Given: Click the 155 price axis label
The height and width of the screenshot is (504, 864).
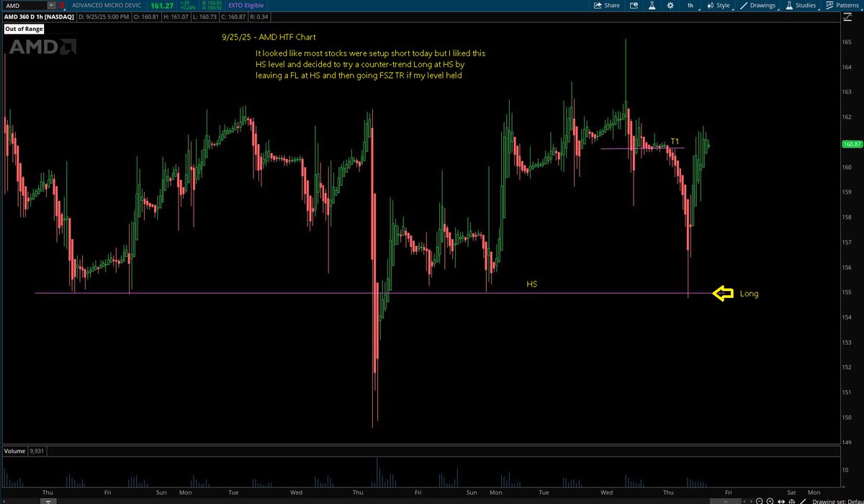Looking at the screenshot, I should click(x=847, y=292).
